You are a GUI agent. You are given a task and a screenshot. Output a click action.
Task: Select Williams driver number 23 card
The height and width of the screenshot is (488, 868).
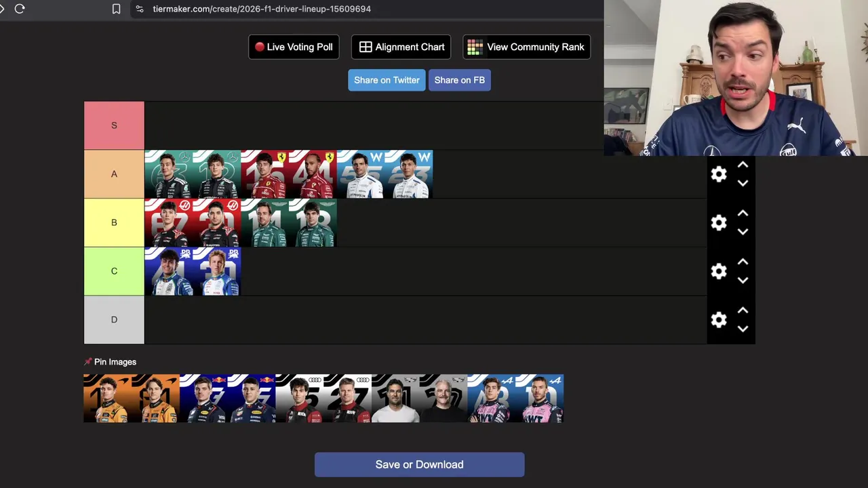click(x=409, y=174)
